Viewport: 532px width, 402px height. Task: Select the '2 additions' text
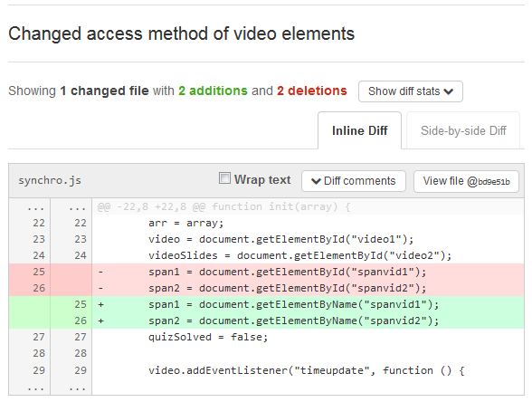(x=214, y=91)
